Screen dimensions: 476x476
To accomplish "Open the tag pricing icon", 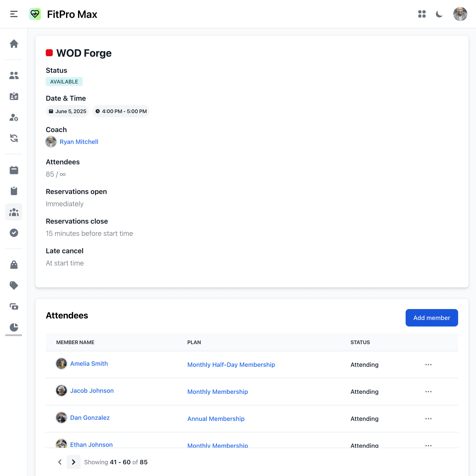I will (x=14, y=286).
